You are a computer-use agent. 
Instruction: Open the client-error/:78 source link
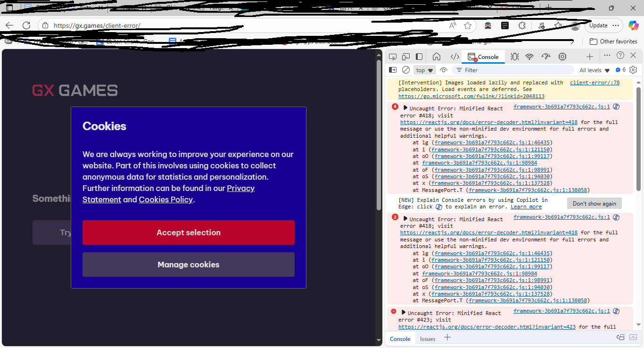594,83
